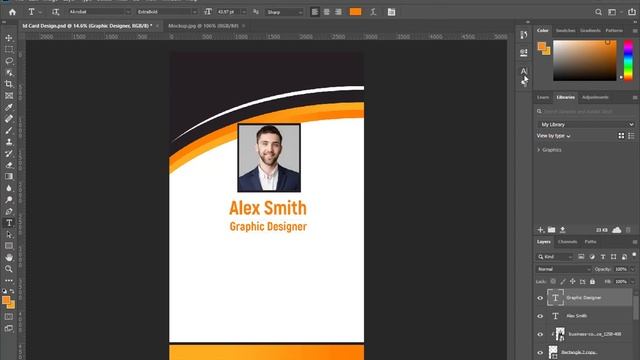Open the View by type dropdown
The height and width of the screenshot is (360, 640).
tap(553, 136)
